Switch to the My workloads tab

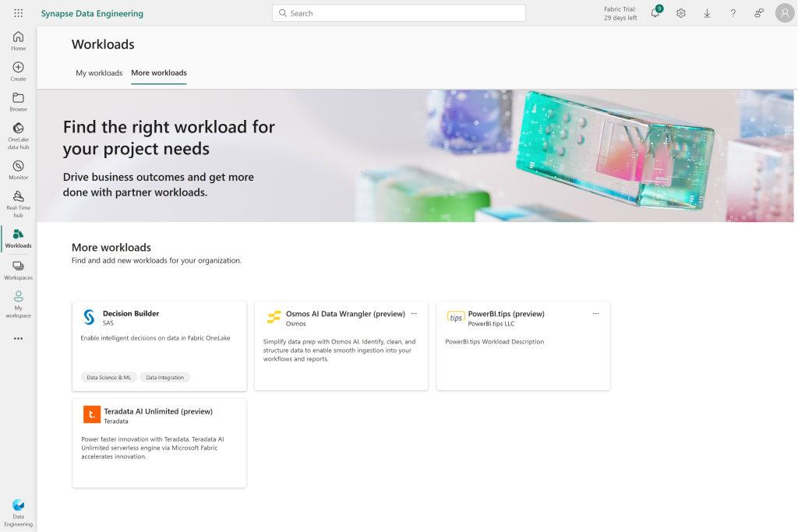click(99, 72)
